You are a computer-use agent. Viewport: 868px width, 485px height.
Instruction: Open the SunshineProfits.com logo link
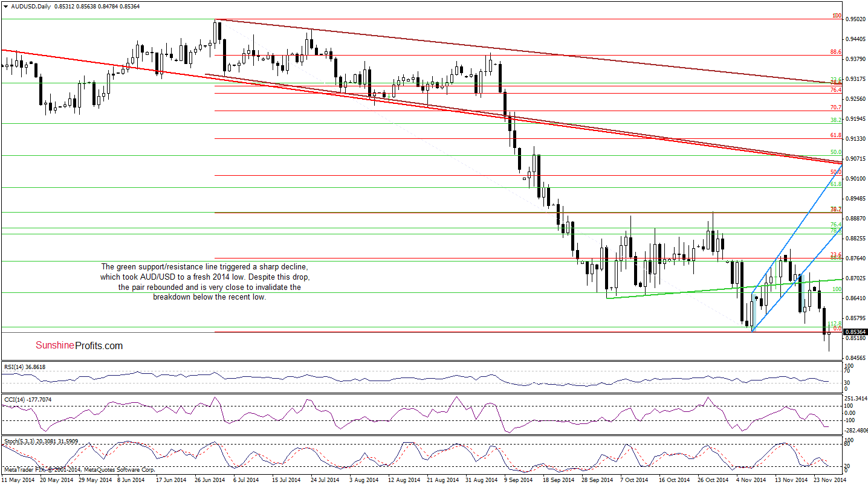[79, 345]
